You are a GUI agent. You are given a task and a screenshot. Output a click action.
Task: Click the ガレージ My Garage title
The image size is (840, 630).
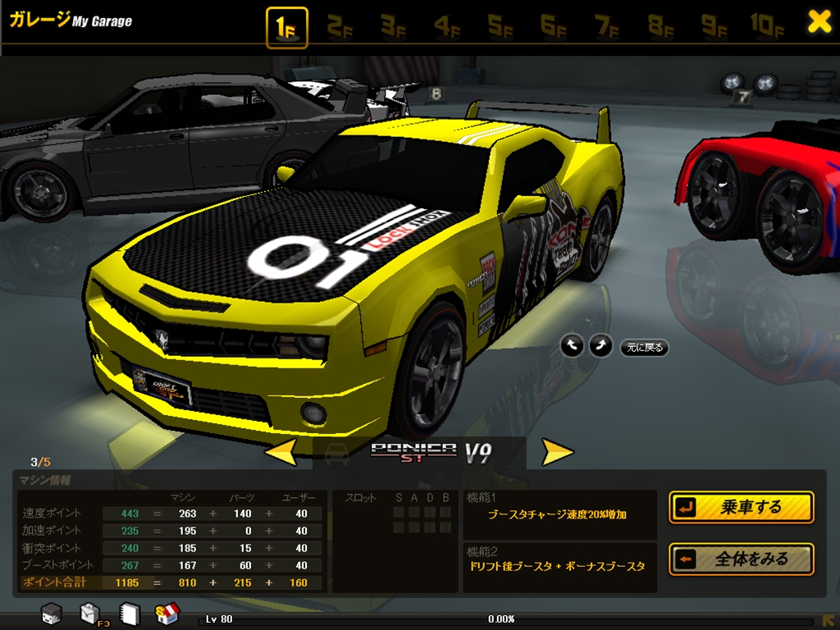[71, 20]
